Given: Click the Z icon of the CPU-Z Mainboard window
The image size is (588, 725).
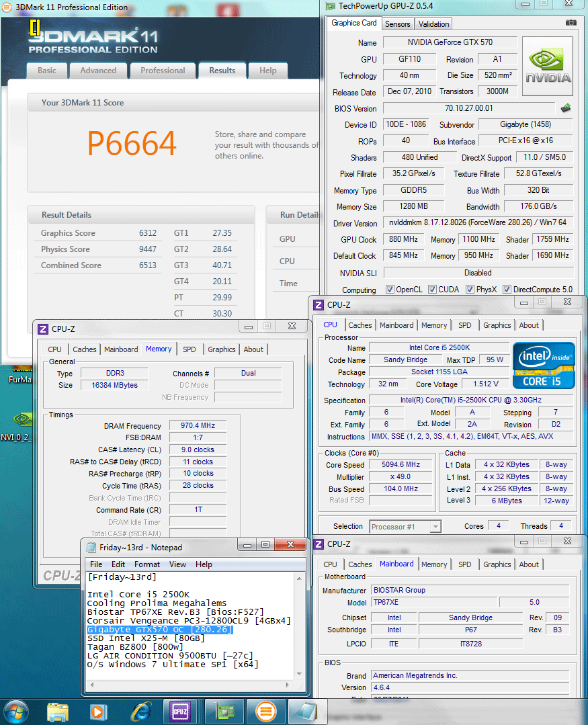Looking at the screenshot, I should click(x=319, y=544).
